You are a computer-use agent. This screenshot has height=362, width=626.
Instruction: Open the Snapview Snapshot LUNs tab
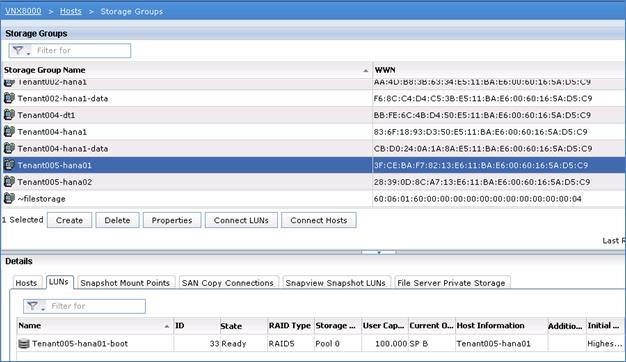pyautogui.click(x=336, y=283)
